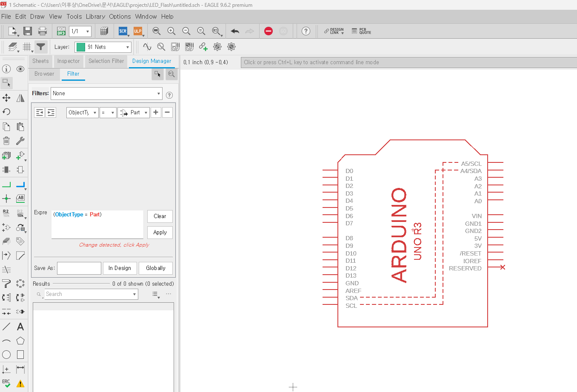Click the simulation sine wave icon

coord(147,47)
